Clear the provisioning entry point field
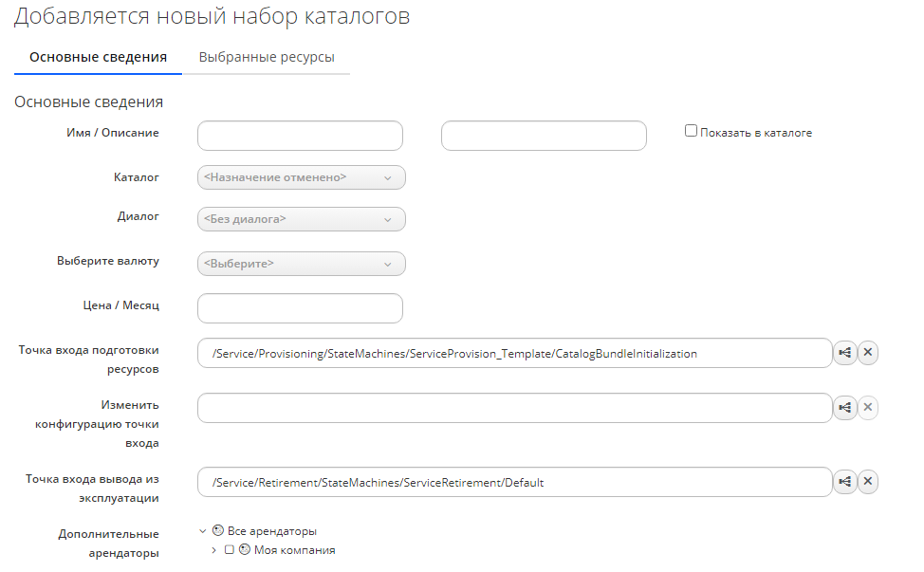924x572 pixels. point(868,353)
